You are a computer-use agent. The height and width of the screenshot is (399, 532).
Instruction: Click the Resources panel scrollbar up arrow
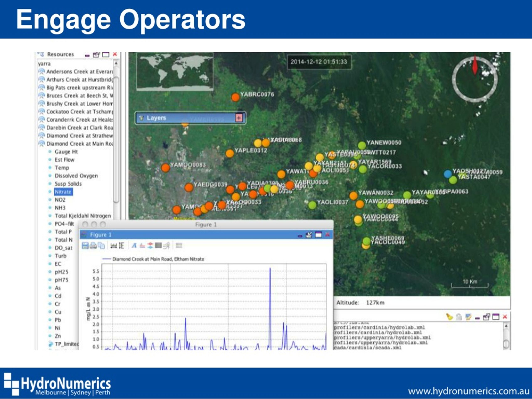(116, 63)
